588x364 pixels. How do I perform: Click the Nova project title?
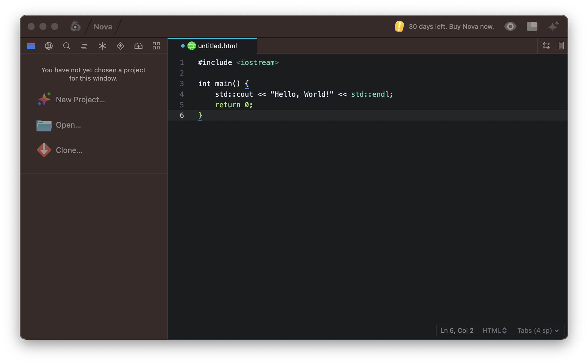[103, 27]
